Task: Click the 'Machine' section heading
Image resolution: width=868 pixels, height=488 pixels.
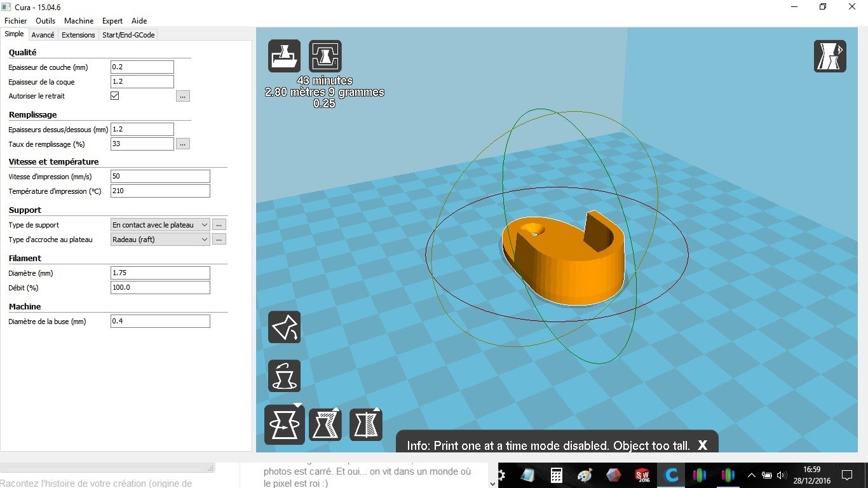Action: pos(25,307)
